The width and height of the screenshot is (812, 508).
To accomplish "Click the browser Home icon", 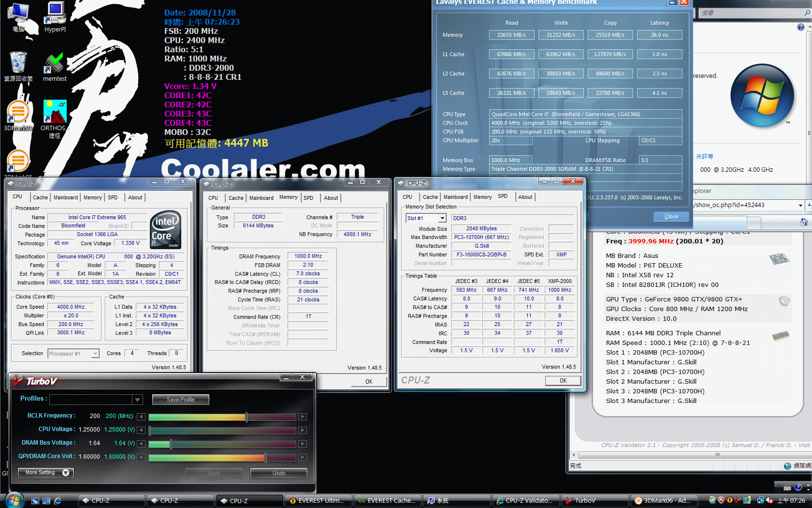I will point(804,222).
